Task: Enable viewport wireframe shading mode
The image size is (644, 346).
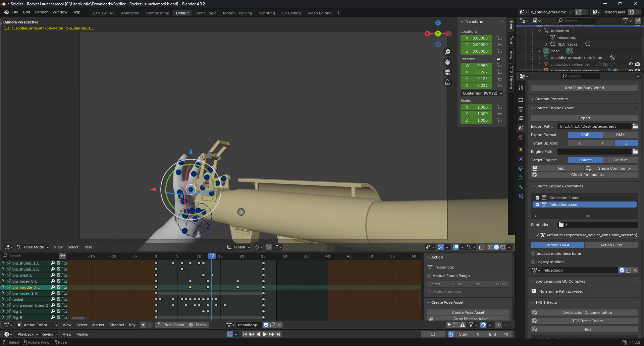Action: [490, 247]
